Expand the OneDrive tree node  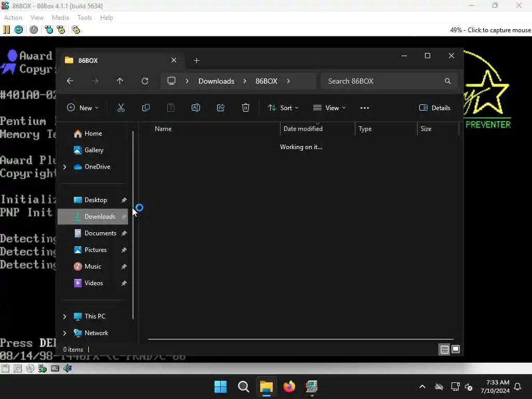(65, 167)
